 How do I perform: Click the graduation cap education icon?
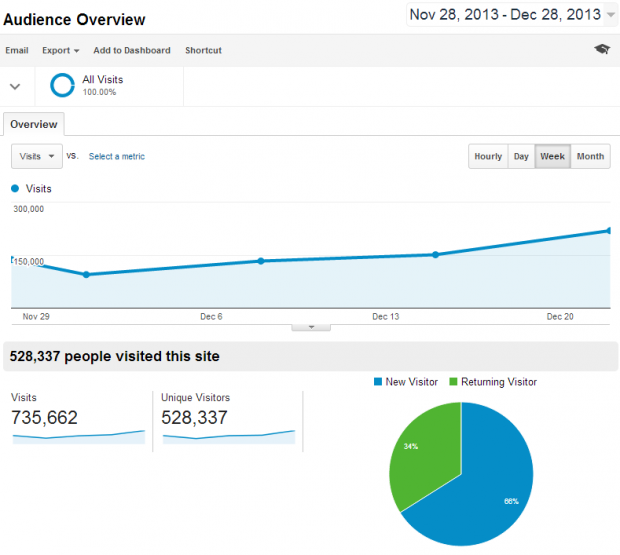coord(601,49)
